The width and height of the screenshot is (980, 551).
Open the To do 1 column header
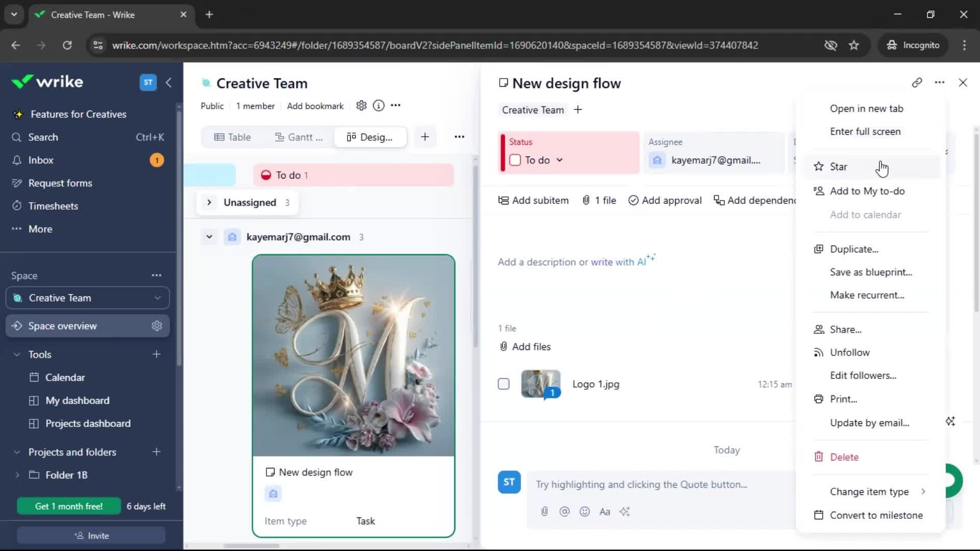[x=353, y=176]
